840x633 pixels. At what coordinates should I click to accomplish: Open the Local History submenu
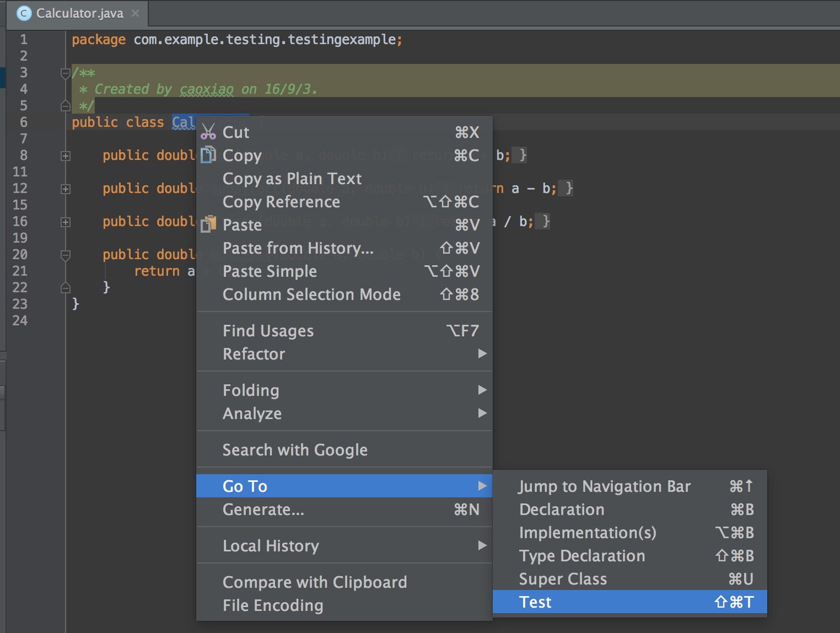click(x=344, y=546)
